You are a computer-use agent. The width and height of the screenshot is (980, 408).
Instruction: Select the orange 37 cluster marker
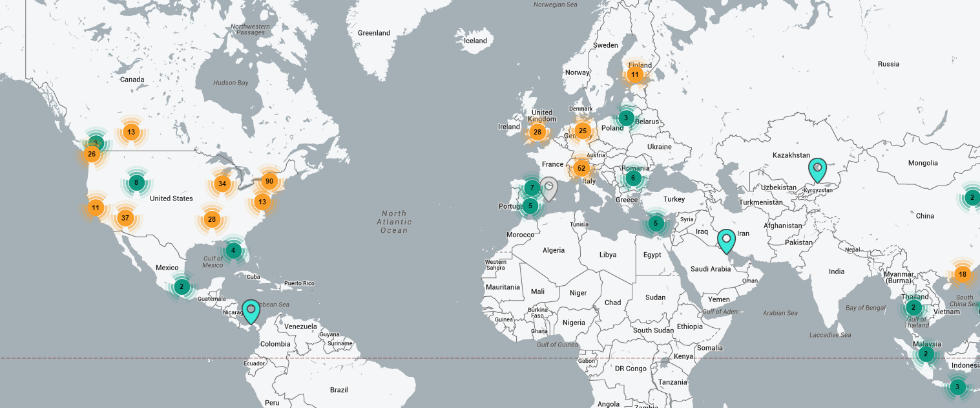(x=125, y=218)
